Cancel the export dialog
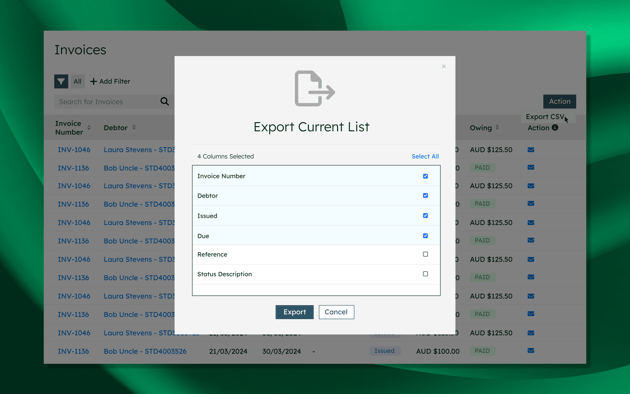 tap(336, 312)
